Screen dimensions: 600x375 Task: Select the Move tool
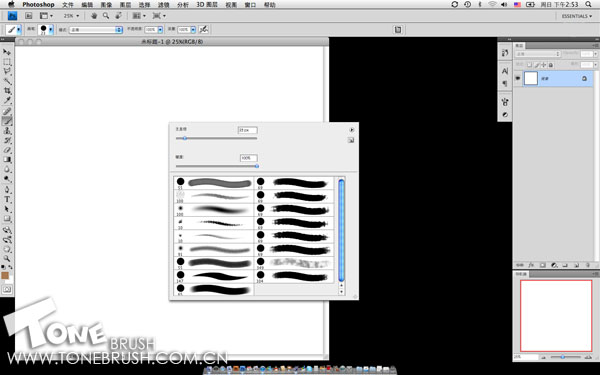[7, 52]
